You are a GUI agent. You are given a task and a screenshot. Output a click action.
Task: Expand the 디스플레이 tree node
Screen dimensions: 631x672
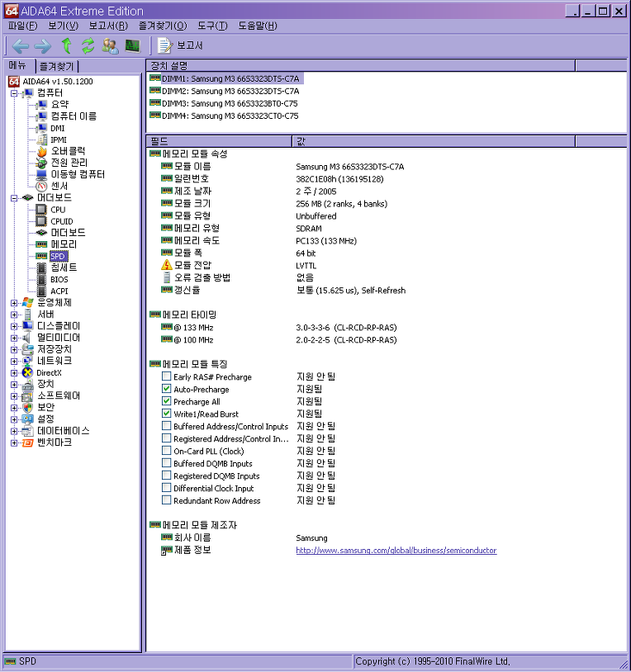(x=14, y=326)
